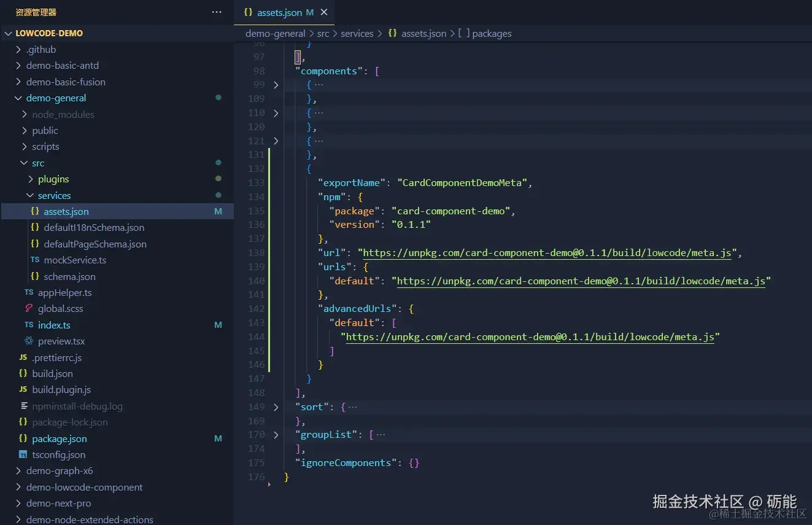The height and width of the screenshot is (525, 812).
Task: Unfold the sort section at line 149
Action: coord(276,406)
